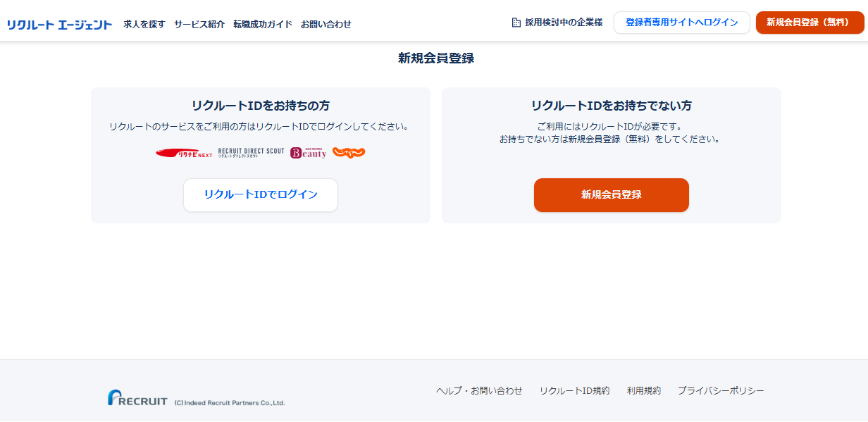Open リクルートID規約 footer link
Viewport: 868px width, 422px height.
[575, 390]
